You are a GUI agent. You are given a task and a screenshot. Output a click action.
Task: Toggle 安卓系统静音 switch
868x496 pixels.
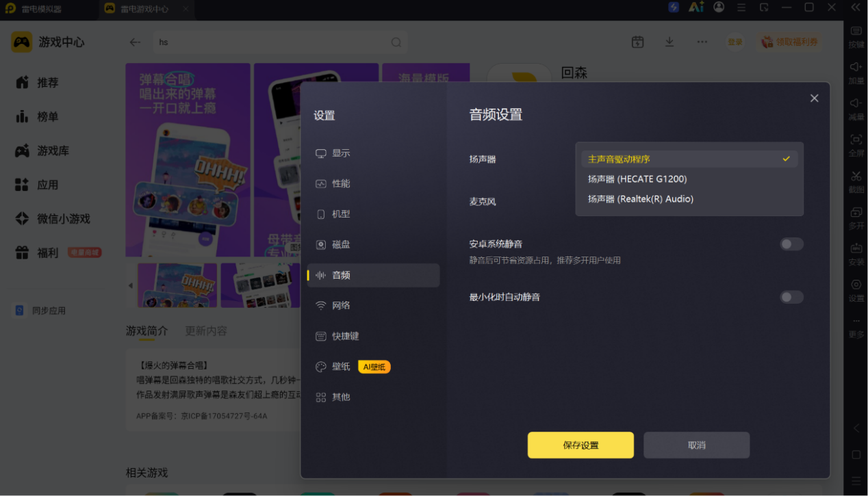click(x=791, y=244)
